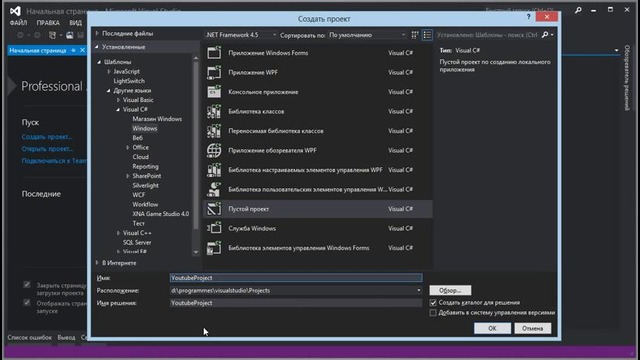Select the portable class library icon
Viewport: 640px width, 360px height.
click(x=214, y=131)
